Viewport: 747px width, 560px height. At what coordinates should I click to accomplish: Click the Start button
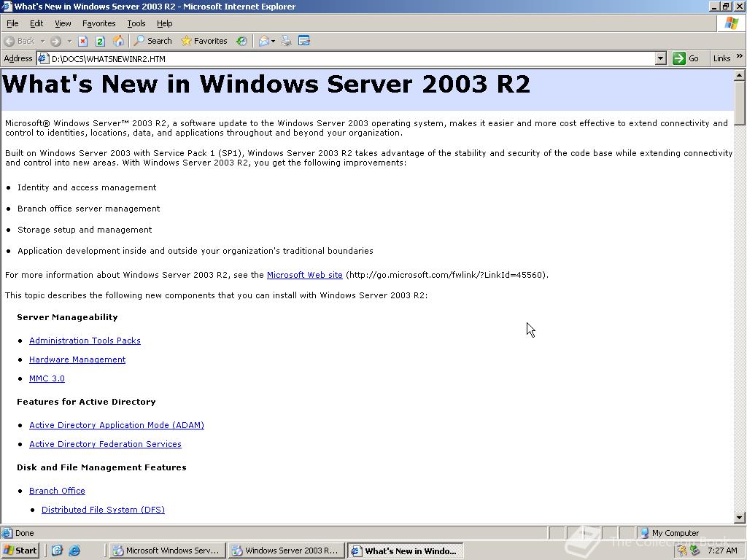pyautogui.click(x=20, y=551)
